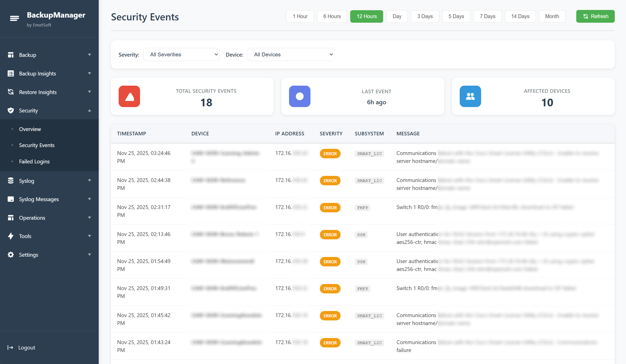
Task: Expand the Operations menu arrow
Action: (90, 218)
